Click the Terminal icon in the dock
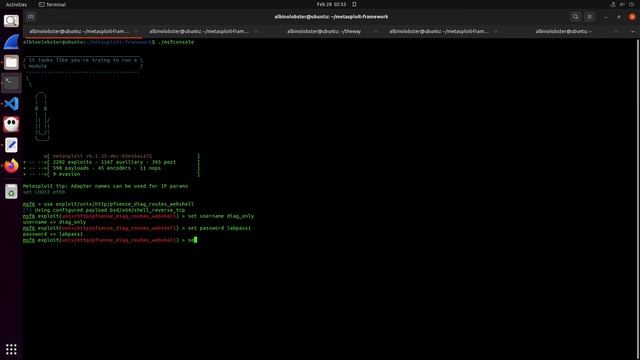 click(x=11, y=83)
